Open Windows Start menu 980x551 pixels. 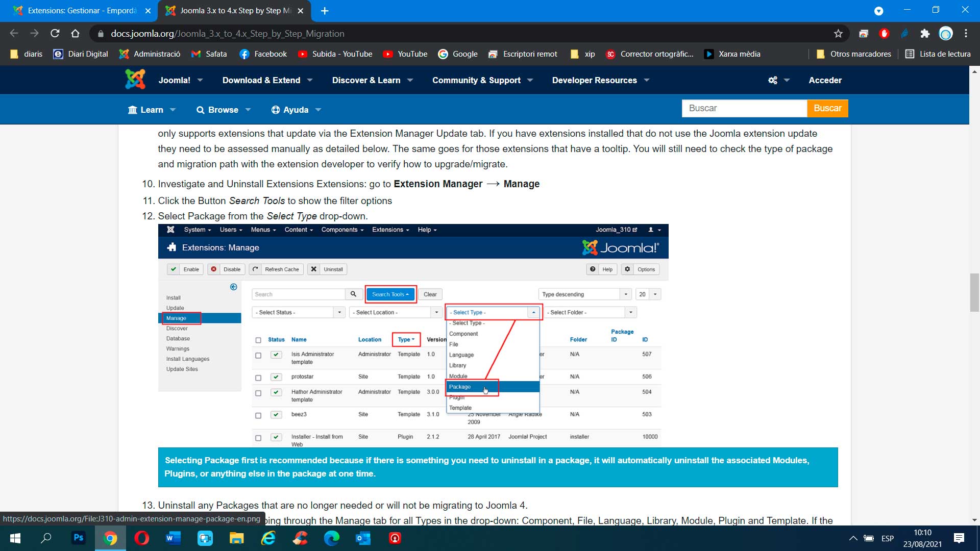click(x=15, y=538)
